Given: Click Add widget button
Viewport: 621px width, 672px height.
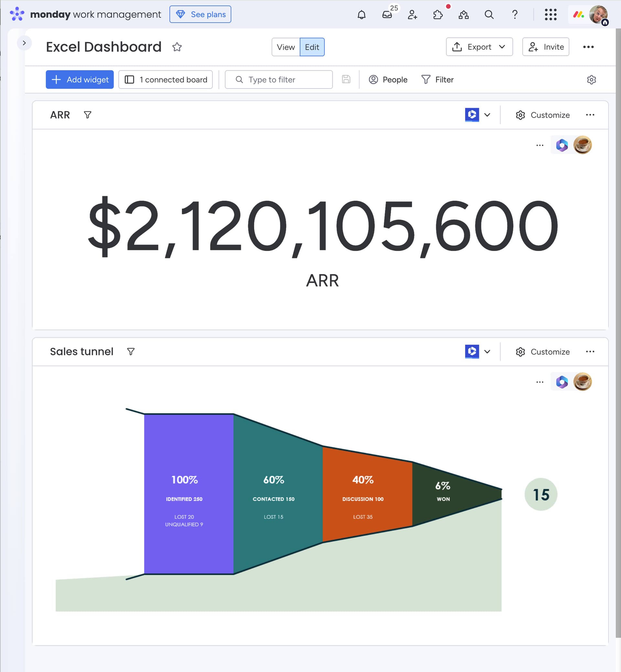Looking at the screenshot, I should 80,80.
